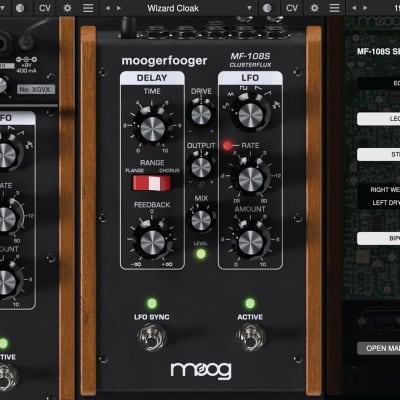This screenshot has width=400, height=400.
Task: Click the DELAY TIME knob
Action: [152, 128]
